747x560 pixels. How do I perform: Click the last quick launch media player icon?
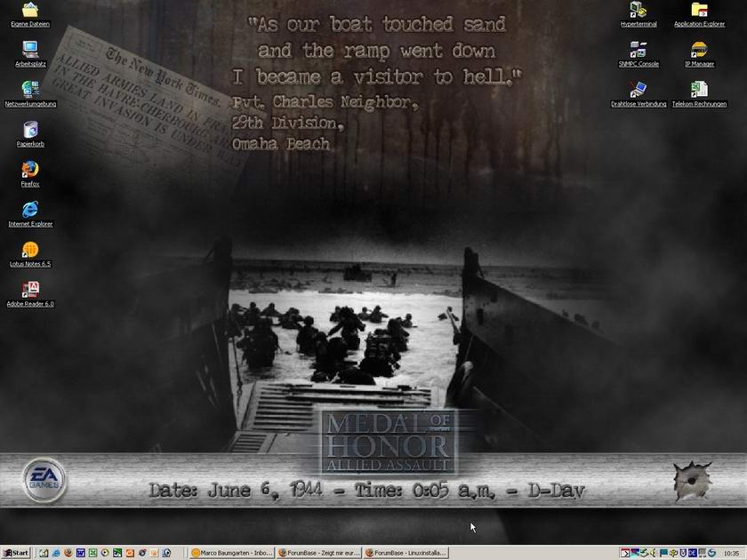coord(166,553)
